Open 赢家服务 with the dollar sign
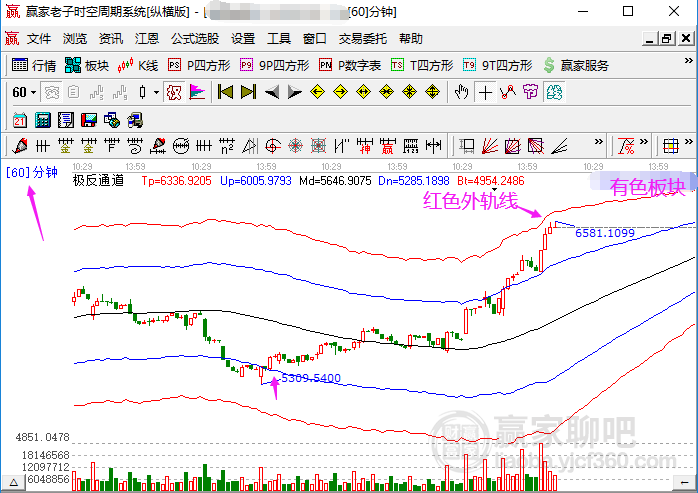 (576, 65)
